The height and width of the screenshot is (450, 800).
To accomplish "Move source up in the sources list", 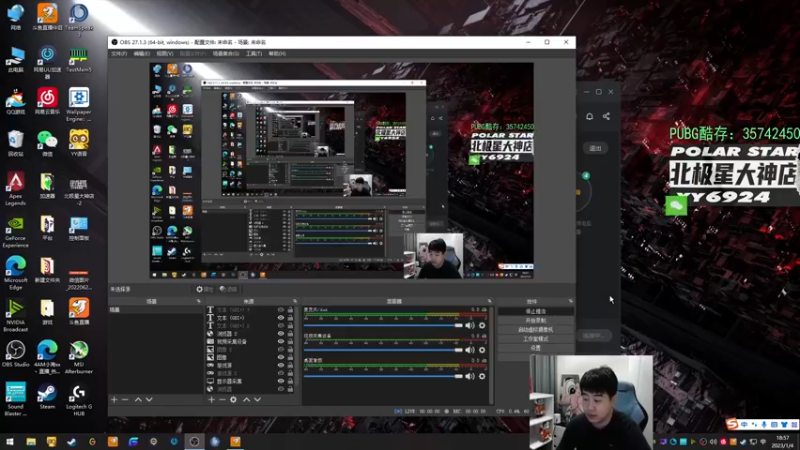I will [246, 399].
